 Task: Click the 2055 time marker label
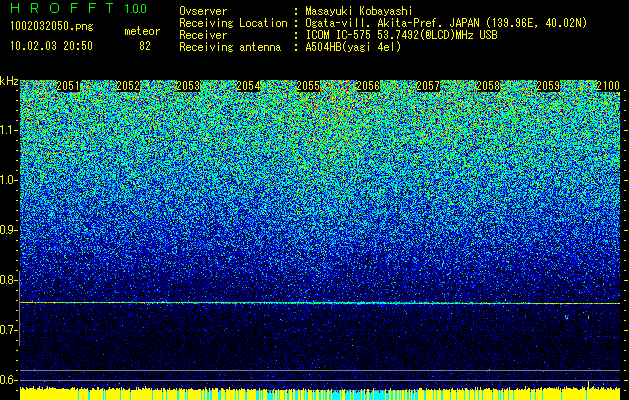pyautogui.click(x=308, y=86)
